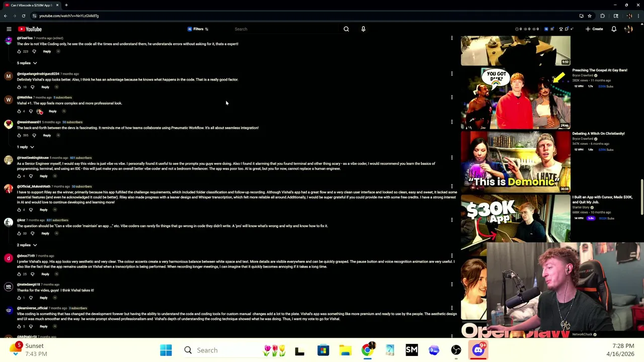This screenshot has height=362, width=644.
Task: Open the notifications bell
Action: (x=614, y=29)
